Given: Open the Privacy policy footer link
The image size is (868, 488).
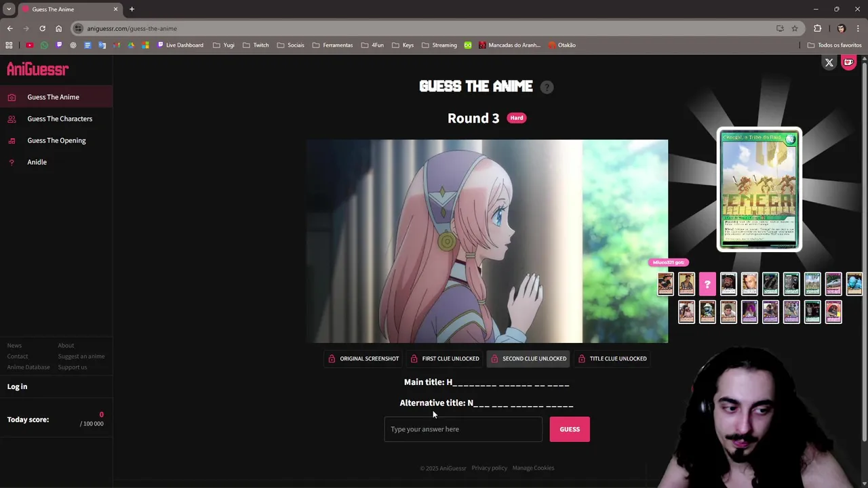Looking at the screenshot, I should pos(490,468).
